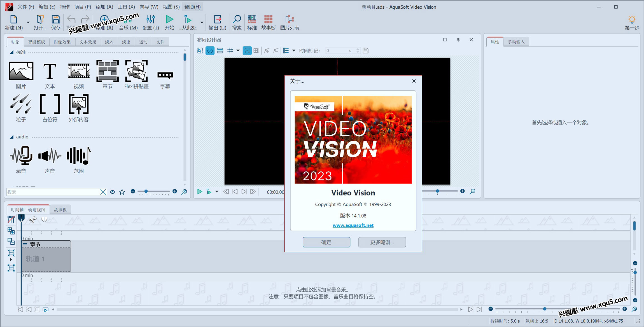Open the play-from-here dropdown in preview controls
Screen dimensions: 644x327
click(216, 192)
